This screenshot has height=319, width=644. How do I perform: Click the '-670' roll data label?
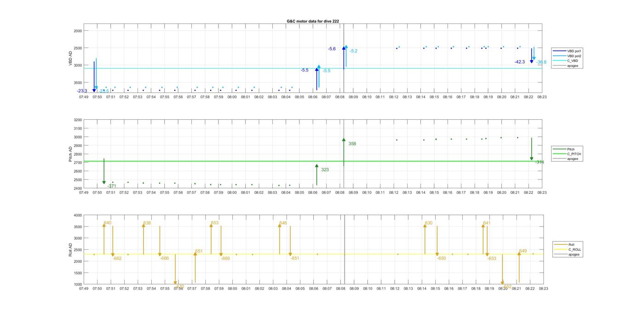[180, 286]
